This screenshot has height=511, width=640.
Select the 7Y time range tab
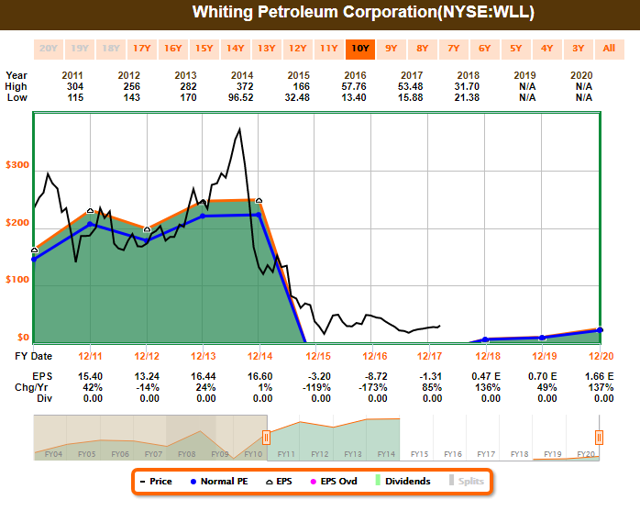454,49
